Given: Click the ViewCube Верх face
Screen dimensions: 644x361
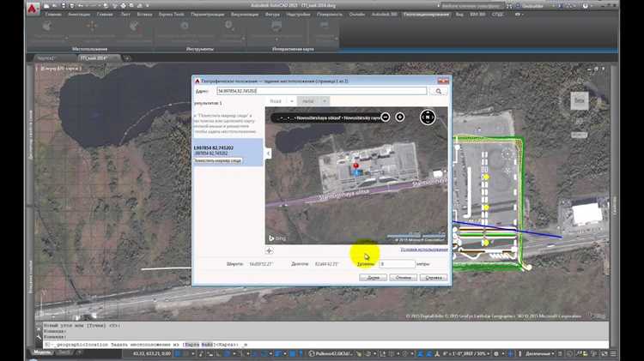Looking at the screenshot, I should [579, 101].
